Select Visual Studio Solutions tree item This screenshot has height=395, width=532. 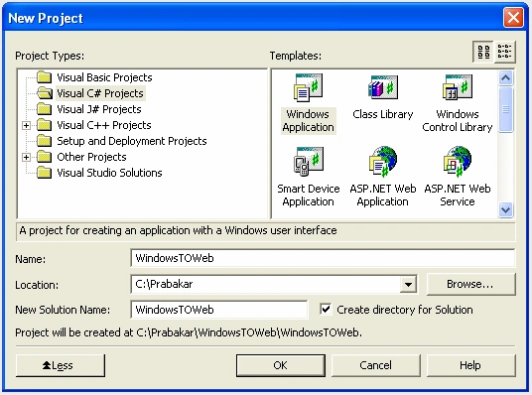[109, 173]
